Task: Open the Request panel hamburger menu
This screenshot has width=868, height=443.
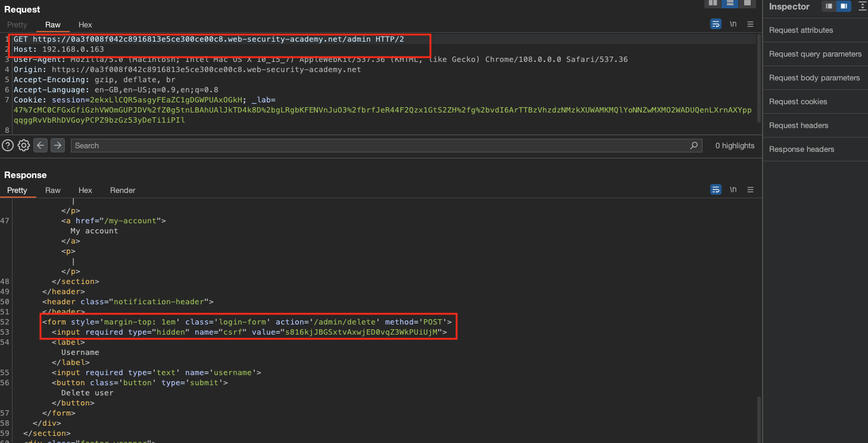Action: (x=750, y=24)
